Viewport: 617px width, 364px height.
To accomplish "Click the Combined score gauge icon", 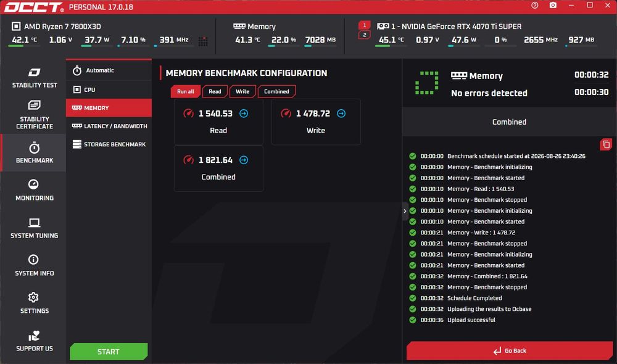I will (188, 160).
